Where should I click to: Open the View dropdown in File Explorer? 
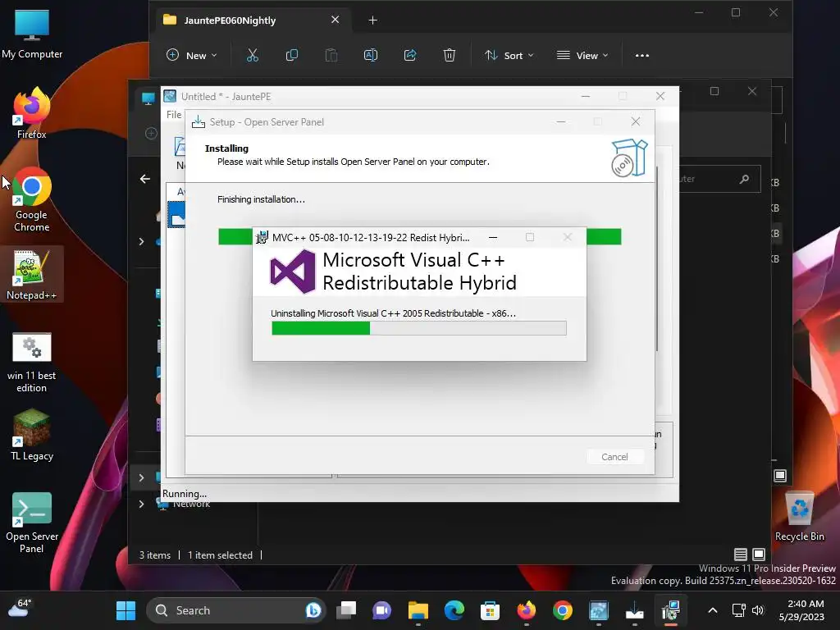coord(583,55)
